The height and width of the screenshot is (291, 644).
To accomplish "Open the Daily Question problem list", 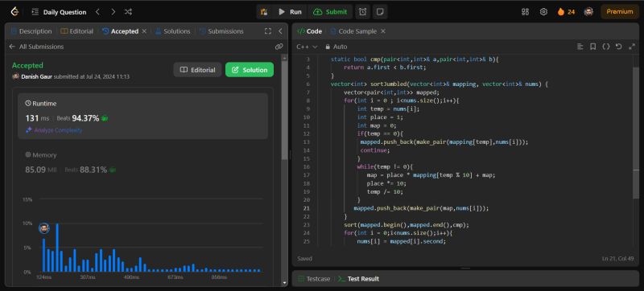I will tap(59, 12).
